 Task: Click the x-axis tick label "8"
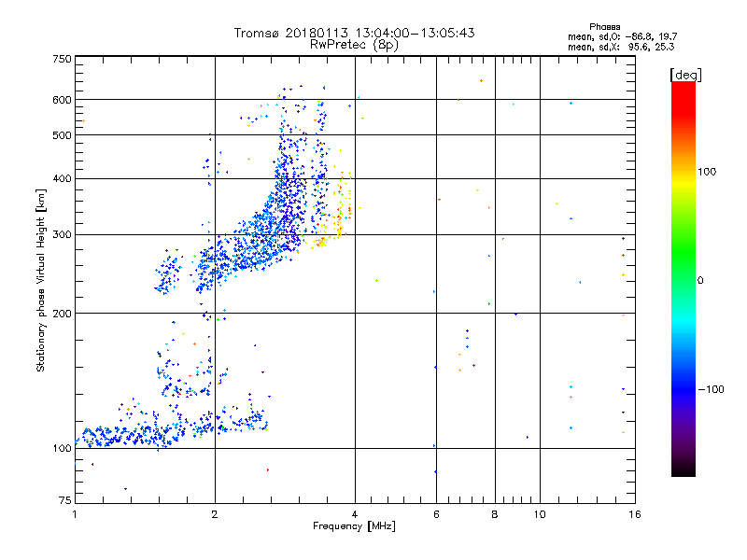click(495, 514)
